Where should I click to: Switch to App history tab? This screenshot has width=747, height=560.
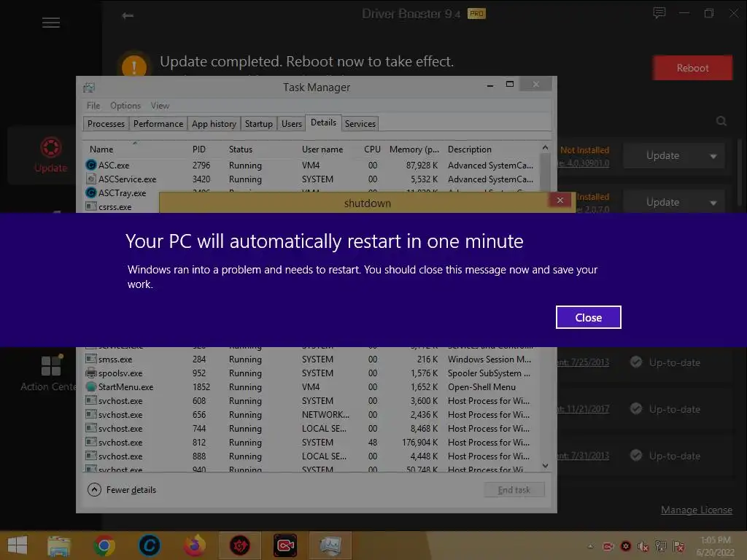click(214, 124)
